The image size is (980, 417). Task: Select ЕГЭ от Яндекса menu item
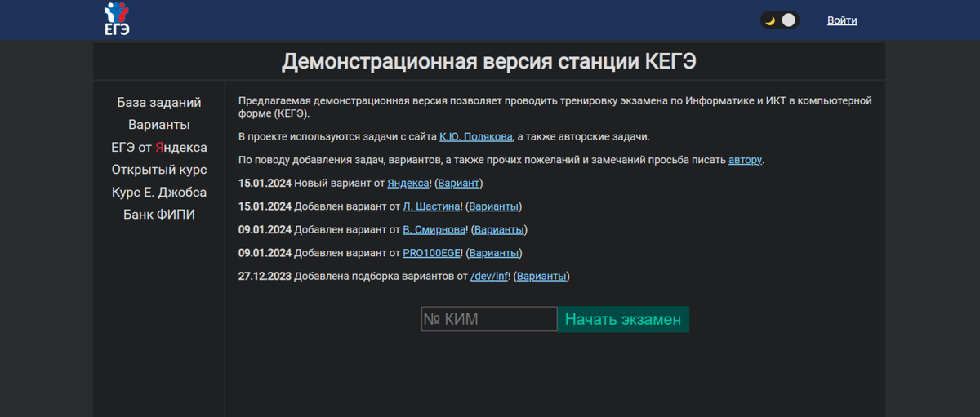click(159, 148)
